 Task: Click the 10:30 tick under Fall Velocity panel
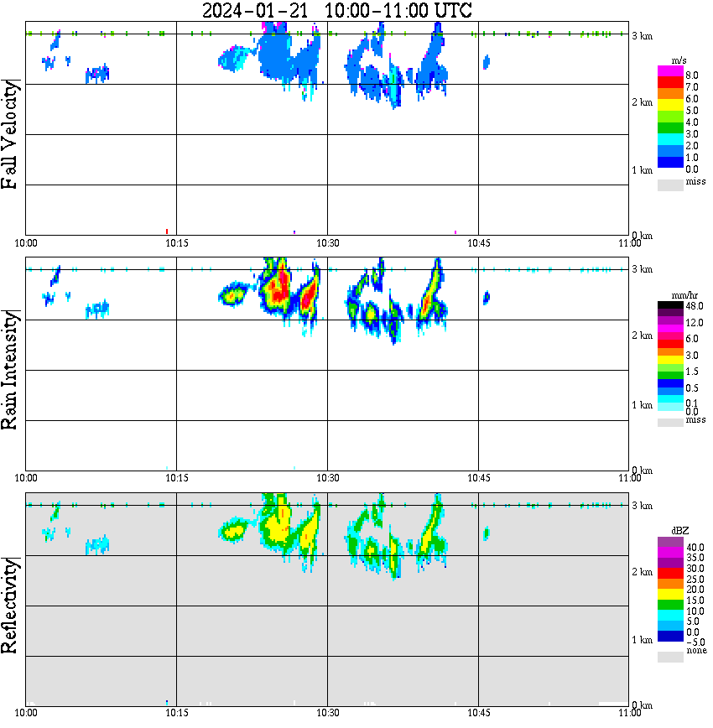[328, 243]
